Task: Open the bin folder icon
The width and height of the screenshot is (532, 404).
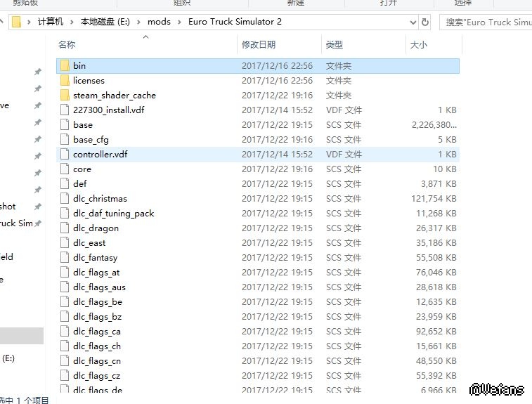Action: click(x=65, y=66)
